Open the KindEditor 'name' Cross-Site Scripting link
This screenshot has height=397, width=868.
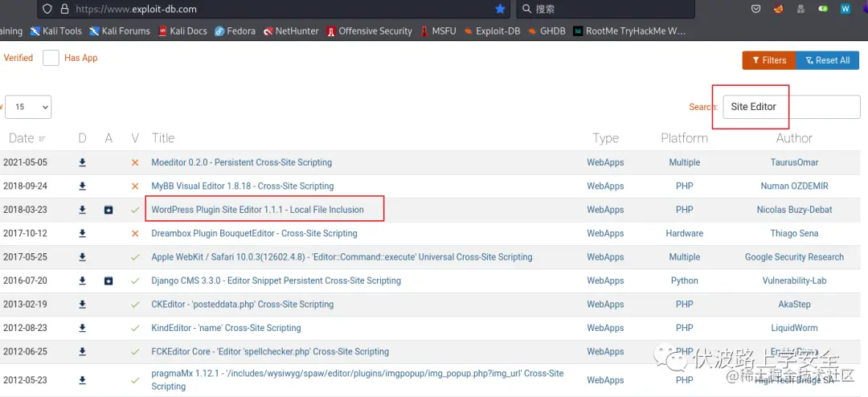click(x=226, y=328)
